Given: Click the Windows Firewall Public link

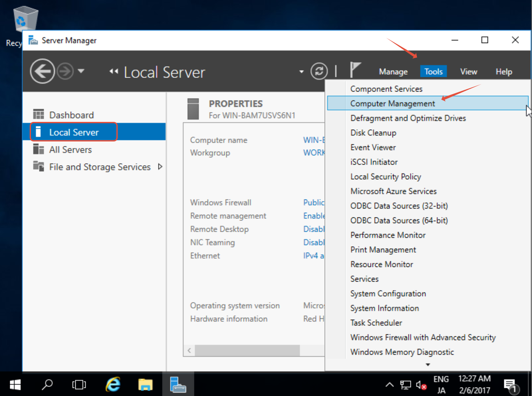Looking at the screenshot, I should (x=313, y=202).
